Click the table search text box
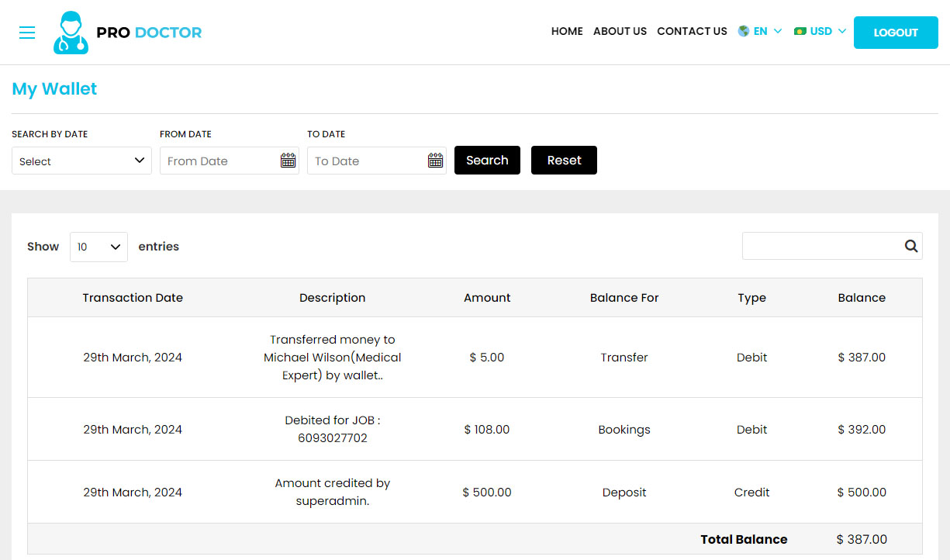This screenshot has width=950, height=560. pos(820,246)
